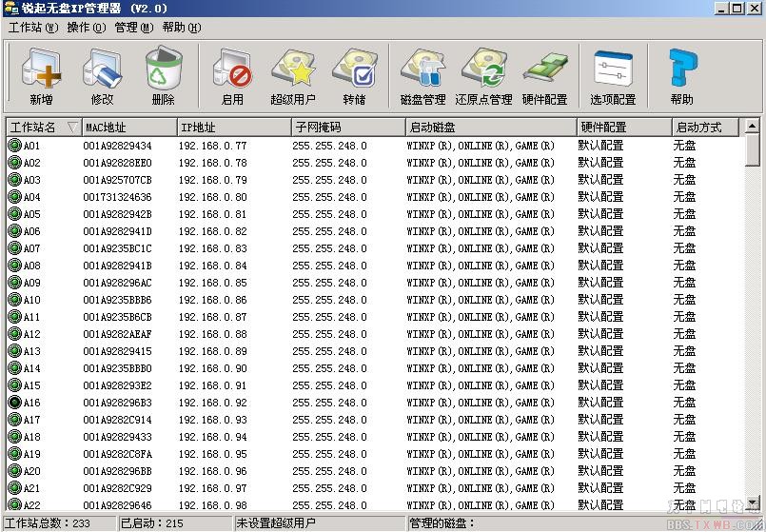
Task: Click MAC address 001A92829433
Action: click(117, 436)
